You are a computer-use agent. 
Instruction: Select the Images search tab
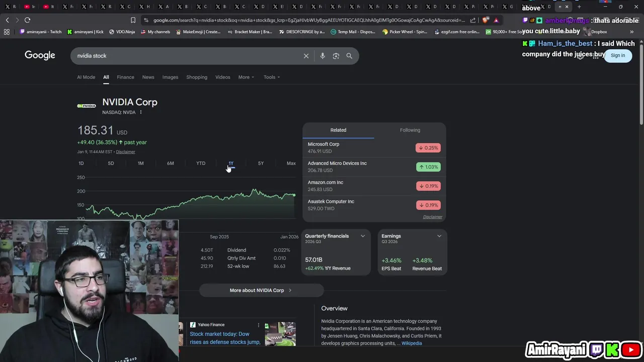(170, 77)
